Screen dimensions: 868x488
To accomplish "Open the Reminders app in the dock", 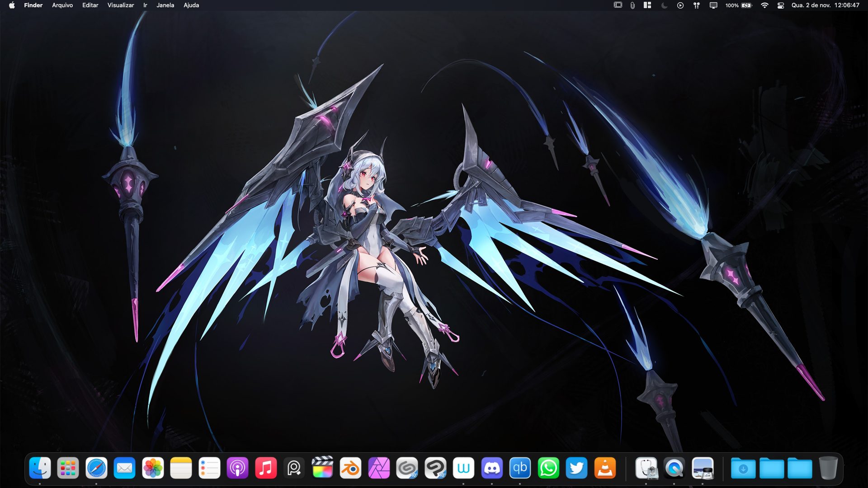I will pyautogui.click(x=209, y=468).
